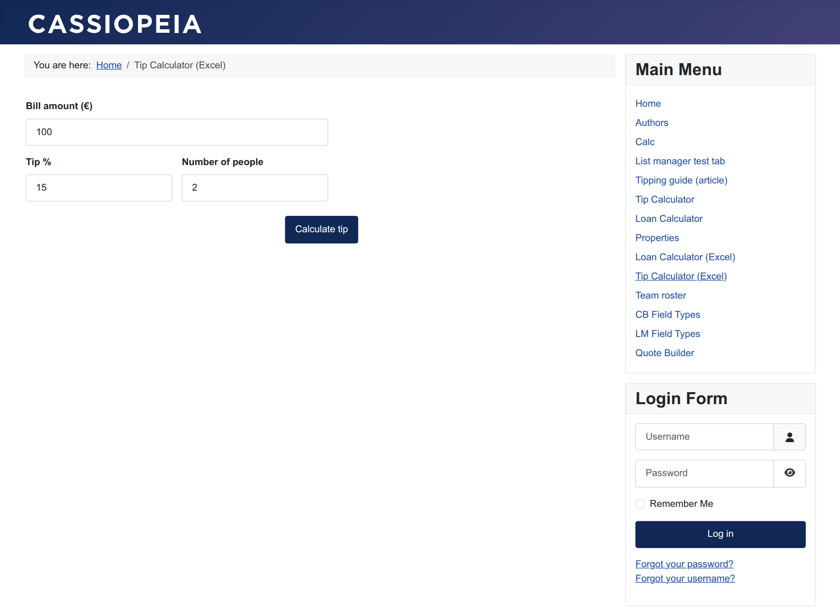840x616 pixels.
Task: Open the Loan Calculator menu item
Action: pos(669,219)
